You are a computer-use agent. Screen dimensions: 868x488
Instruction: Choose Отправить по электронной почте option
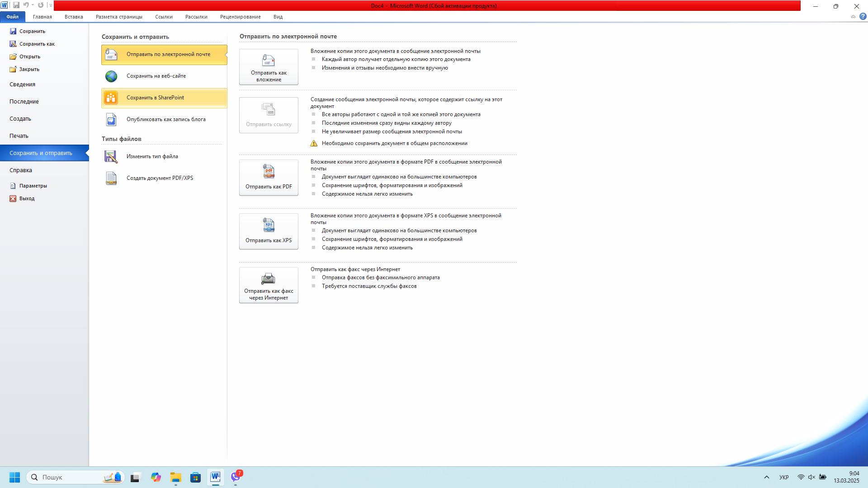(x=164, y=54)
